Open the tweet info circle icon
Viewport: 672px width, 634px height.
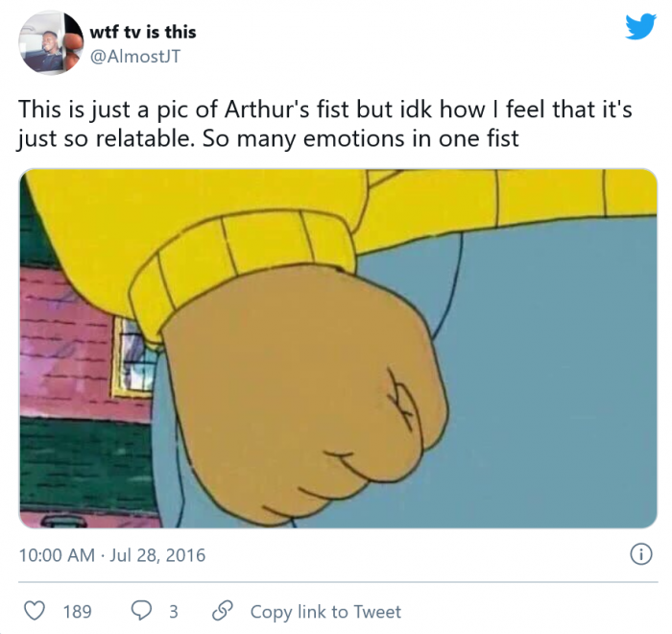click(639, 554)
